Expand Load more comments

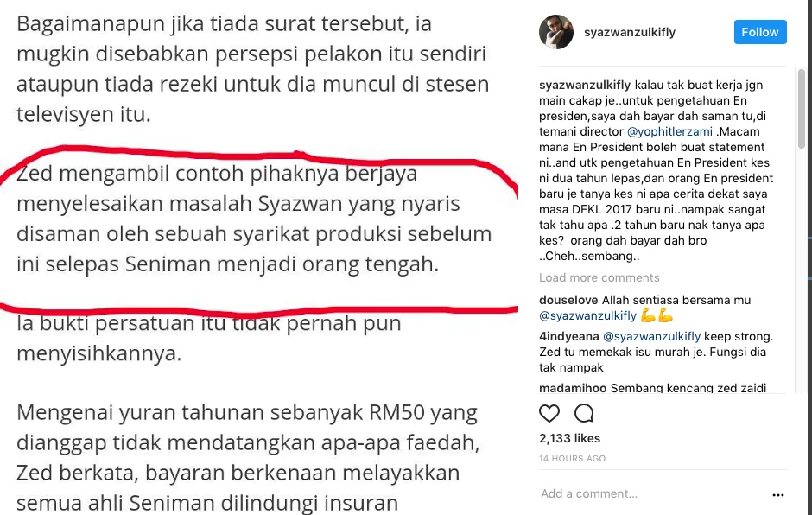[x=599, y=277]
